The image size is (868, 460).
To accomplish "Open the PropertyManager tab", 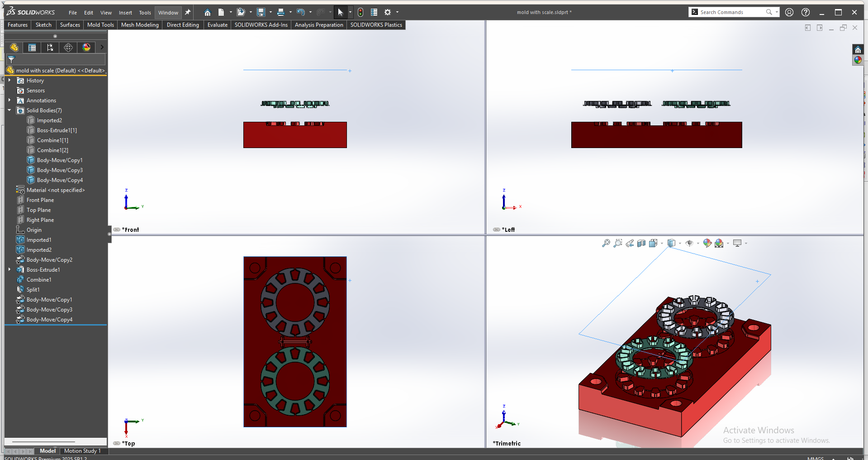I will (x=32, y=48).
